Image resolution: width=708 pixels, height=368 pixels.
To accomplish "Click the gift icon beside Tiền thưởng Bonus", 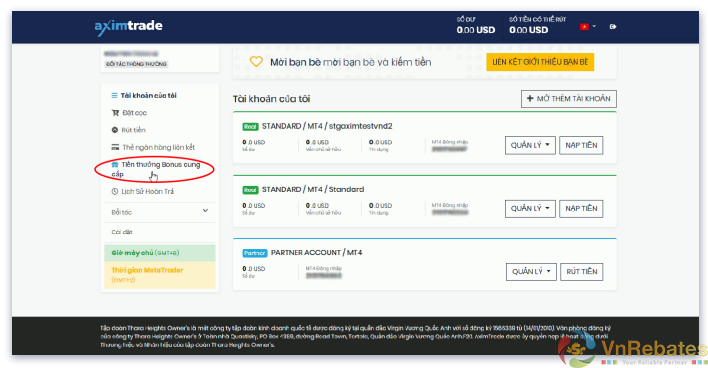I will point(115,164).
